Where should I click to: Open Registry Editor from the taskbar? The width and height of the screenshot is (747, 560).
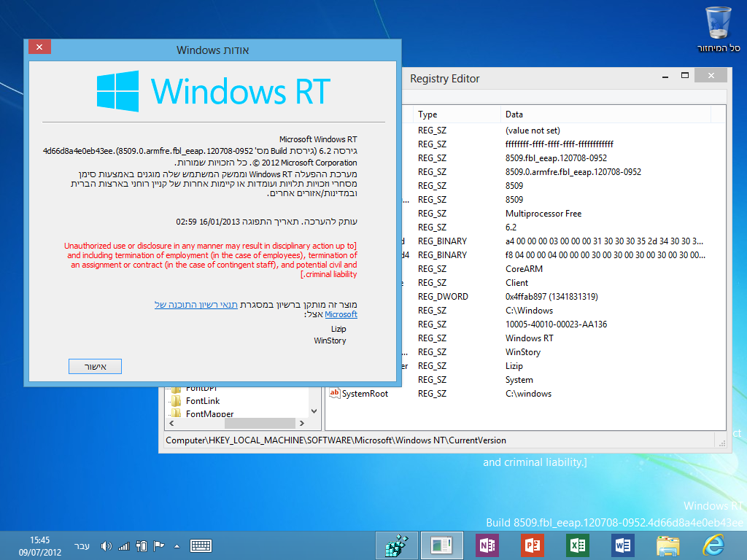pos(397,545)
